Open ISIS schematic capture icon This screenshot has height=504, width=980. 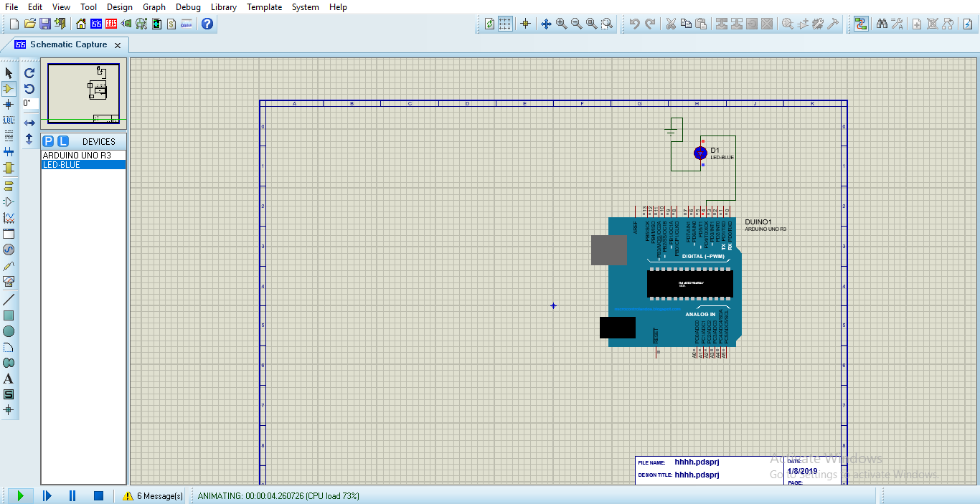pos(96,24)
